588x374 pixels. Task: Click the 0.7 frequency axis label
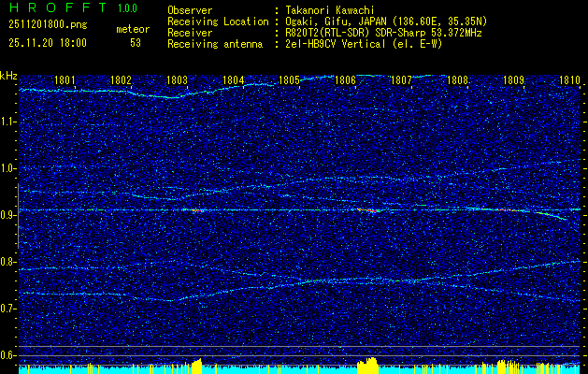coord(8,309)
